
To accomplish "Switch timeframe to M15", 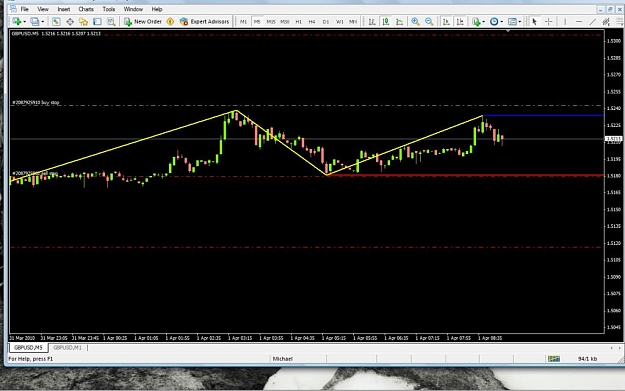I will pos(271,22).
